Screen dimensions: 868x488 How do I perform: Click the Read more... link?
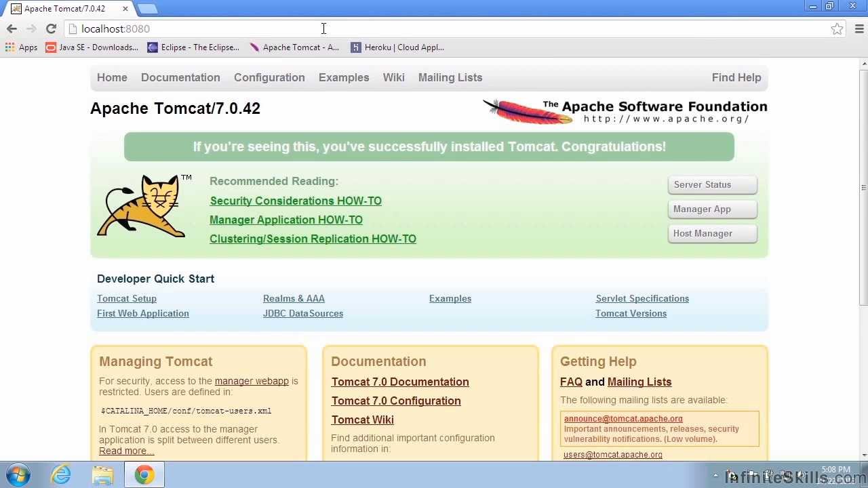click(126, 451)
